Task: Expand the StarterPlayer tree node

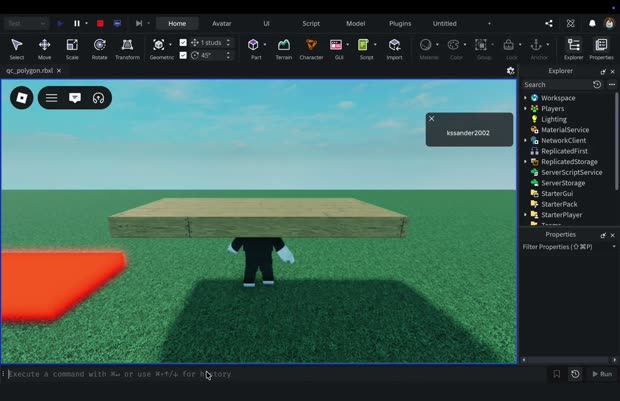Action: coord(525,214)
